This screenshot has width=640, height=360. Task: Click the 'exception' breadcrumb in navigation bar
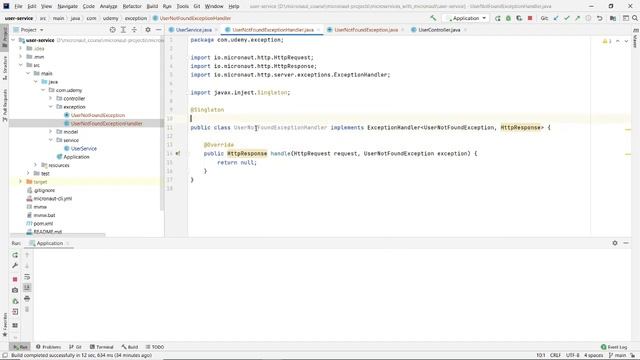136,18
